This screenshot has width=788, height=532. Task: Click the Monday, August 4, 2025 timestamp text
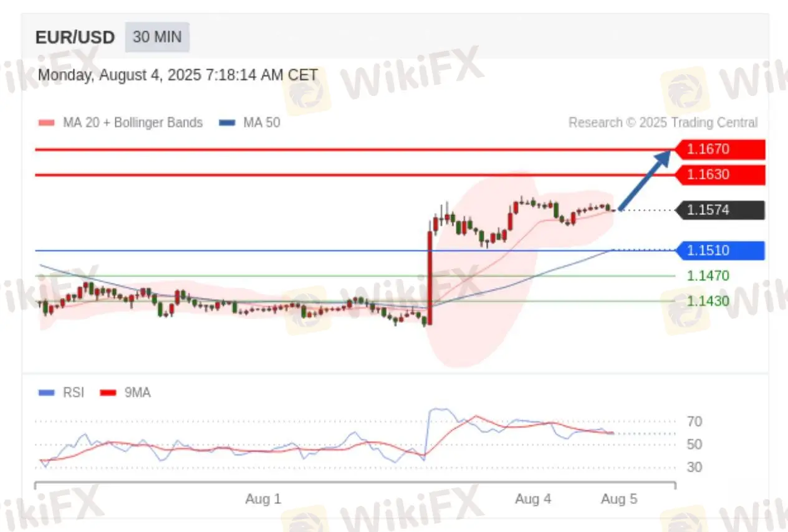pyautogui.click(x=178, y=75)
